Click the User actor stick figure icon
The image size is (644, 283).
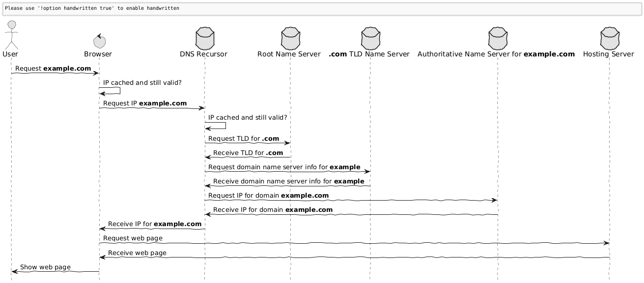tap(11, 34)
